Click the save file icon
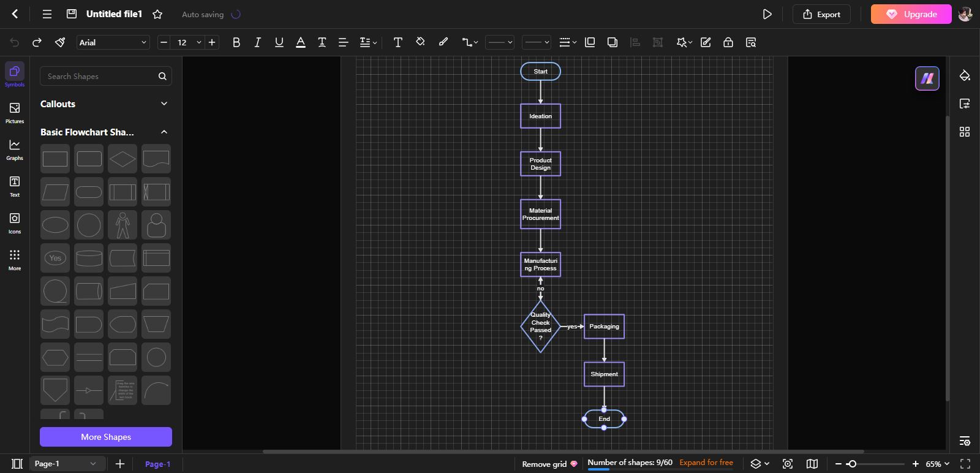The image size is (980, 473). coord(72,13)
